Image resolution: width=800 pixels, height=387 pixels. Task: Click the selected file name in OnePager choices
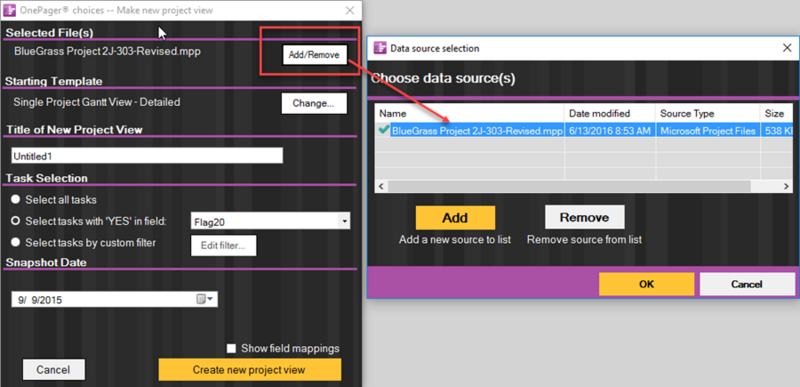(x=107, y=51)
